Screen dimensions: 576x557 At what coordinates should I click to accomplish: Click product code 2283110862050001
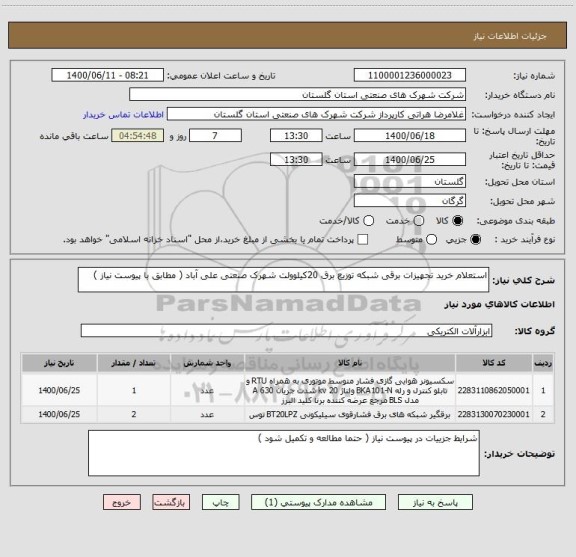494,390
